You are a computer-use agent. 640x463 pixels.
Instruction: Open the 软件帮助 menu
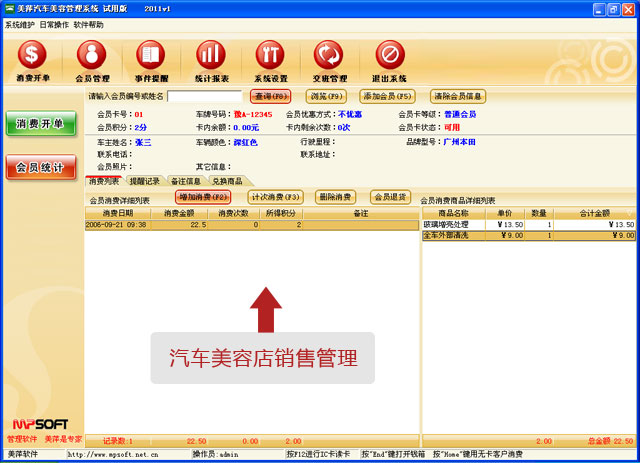pos(88,24)
